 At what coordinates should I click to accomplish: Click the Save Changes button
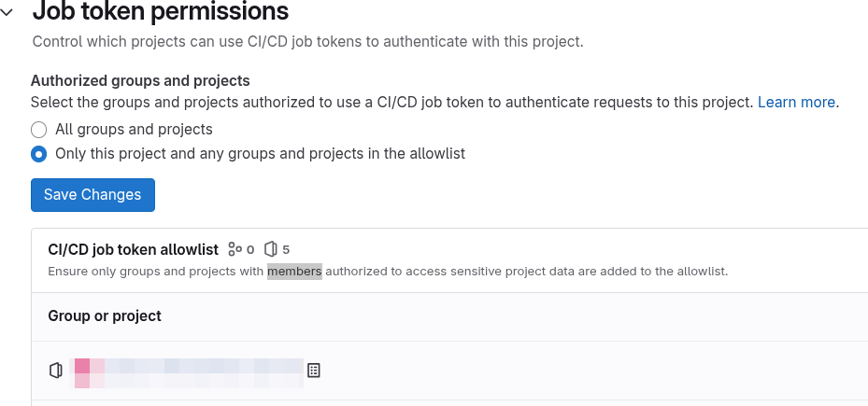pos(93,195)
